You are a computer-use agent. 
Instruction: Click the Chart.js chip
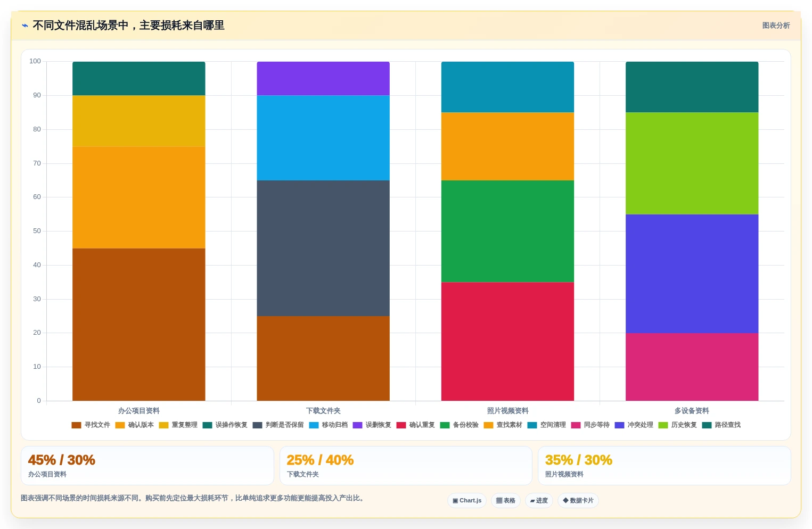467,500
